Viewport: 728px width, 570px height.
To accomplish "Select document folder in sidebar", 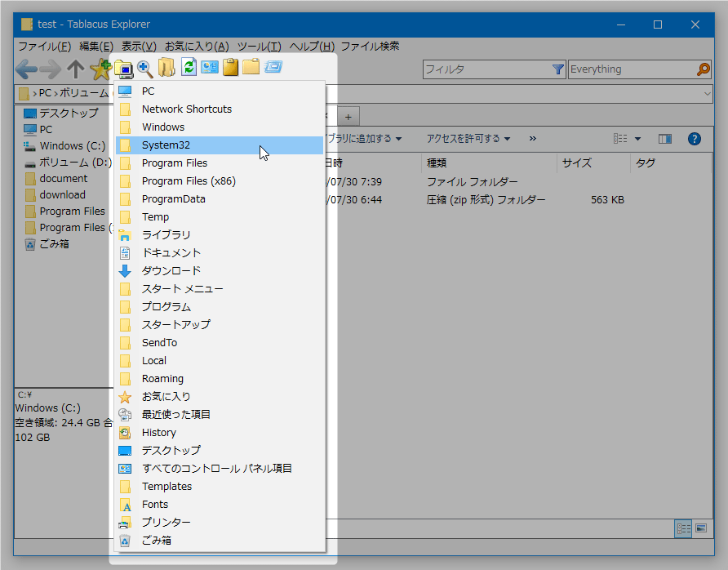I will point(56,178).
